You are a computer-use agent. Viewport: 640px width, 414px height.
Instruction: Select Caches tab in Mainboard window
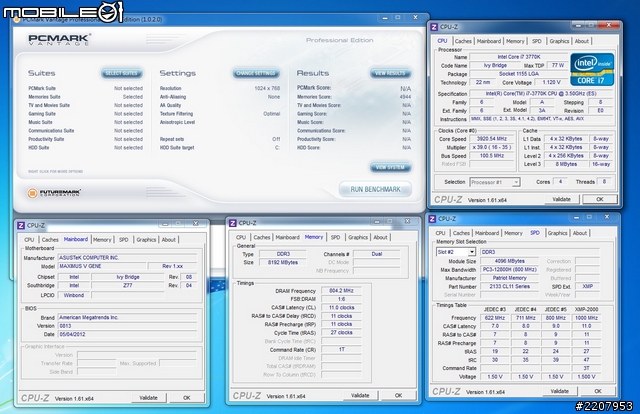pos(50,240)
